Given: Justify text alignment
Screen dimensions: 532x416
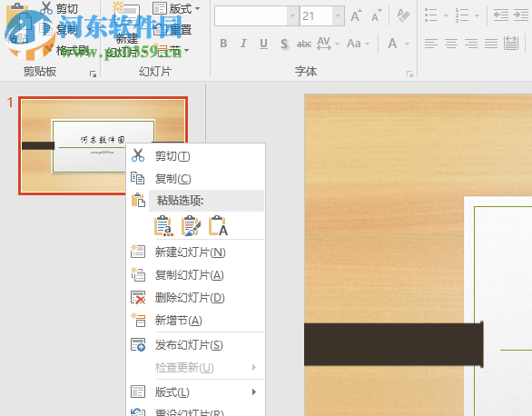Looking at the screenshot, I should pos(491,44).
